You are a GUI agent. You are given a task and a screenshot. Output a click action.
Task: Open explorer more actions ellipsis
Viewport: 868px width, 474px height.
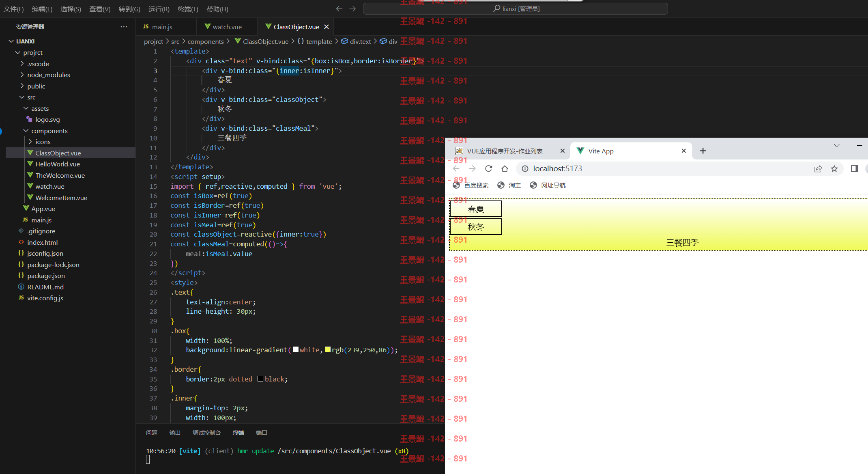(x=124, y=27)
